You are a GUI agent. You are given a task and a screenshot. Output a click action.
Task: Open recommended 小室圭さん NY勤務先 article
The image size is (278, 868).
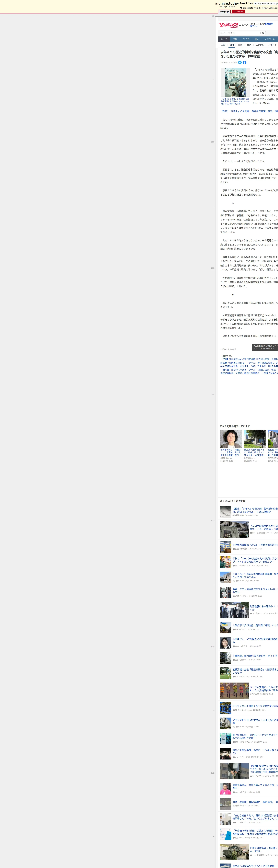[x=255, y=641]
